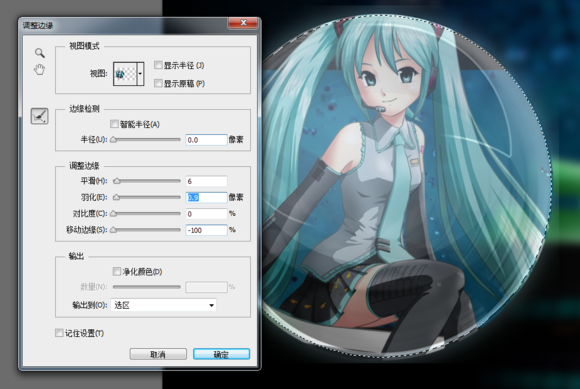The width and height of the screenshot is (580, 389).
Task: Toggle the 智能半径 (A) checkbox
Action: point(114,124)
